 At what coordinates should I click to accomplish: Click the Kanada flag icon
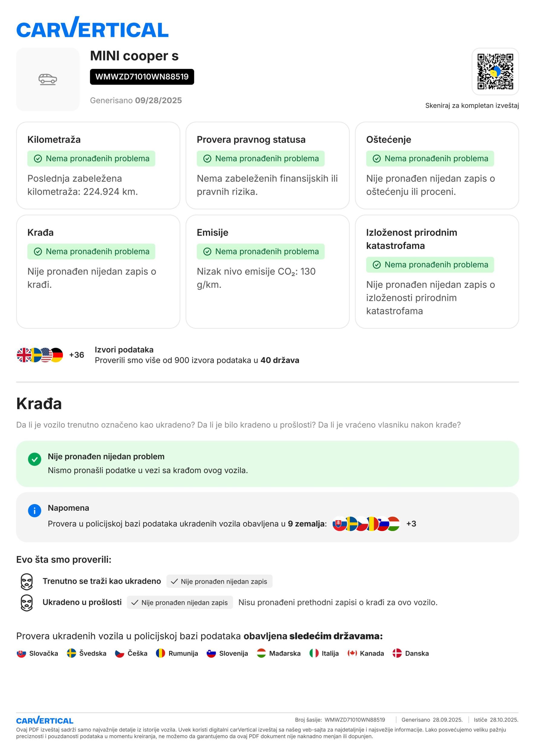pos(352,653)
